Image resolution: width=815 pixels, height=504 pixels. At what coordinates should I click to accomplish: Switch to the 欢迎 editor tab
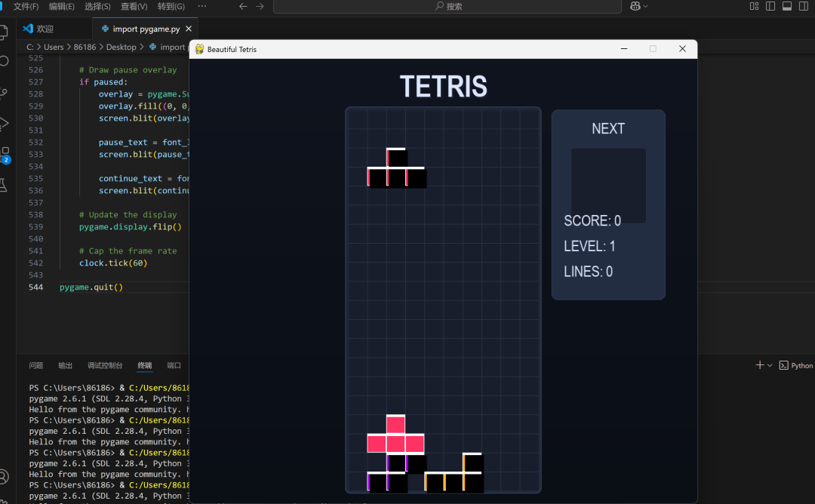pos(45,29)
